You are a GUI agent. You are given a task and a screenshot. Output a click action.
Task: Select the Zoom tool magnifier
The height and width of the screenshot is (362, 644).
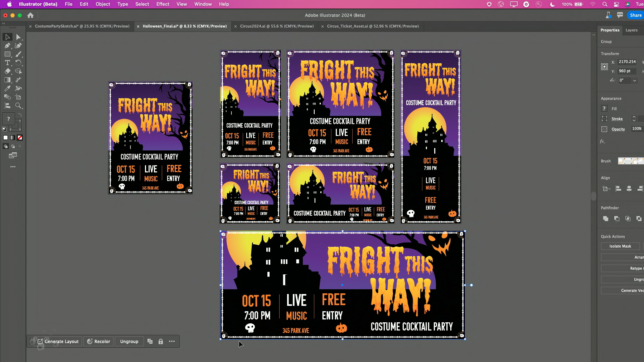point(18,106)
